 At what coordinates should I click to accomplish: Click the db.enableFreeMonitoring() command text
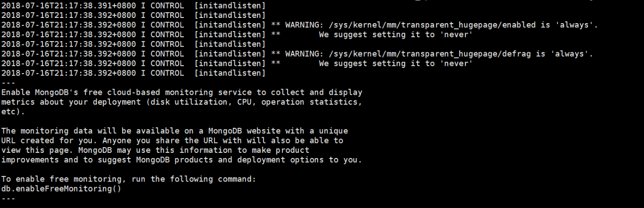(61, 189)
